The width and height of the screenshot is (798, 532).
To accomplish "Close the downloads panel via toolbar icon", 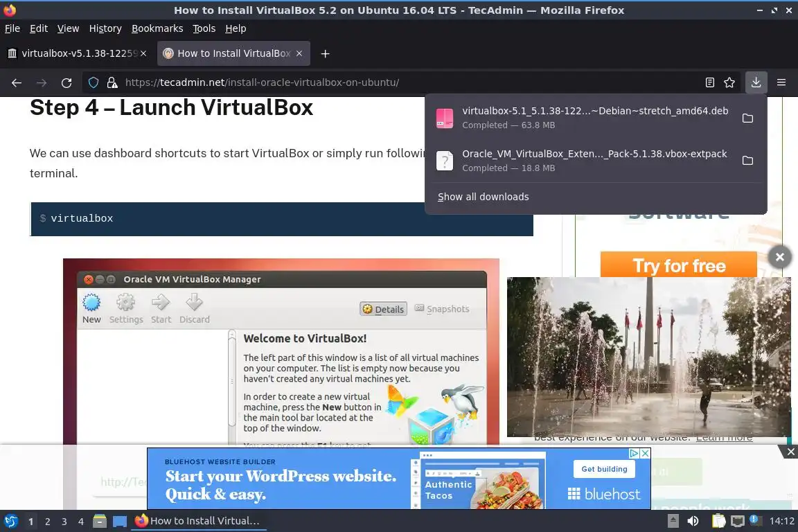I will (756, 82).
